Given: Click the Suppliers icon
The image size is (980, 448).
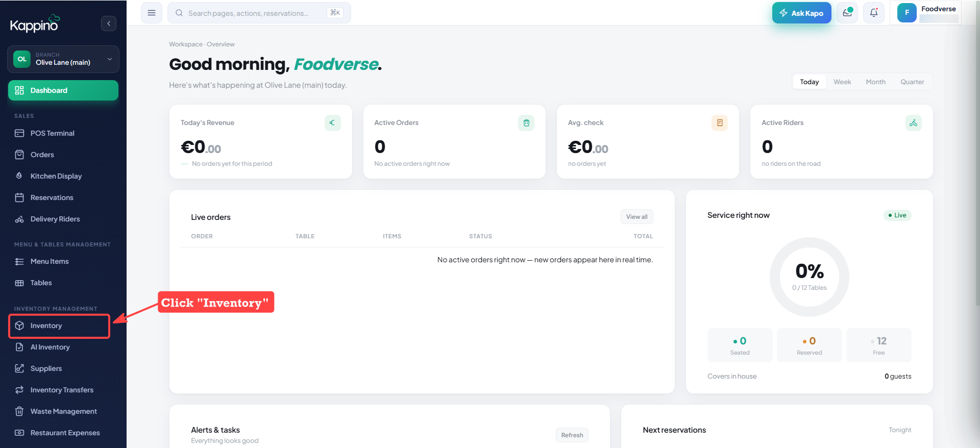Looking at the screenshot, I should [x=19, y=368].
